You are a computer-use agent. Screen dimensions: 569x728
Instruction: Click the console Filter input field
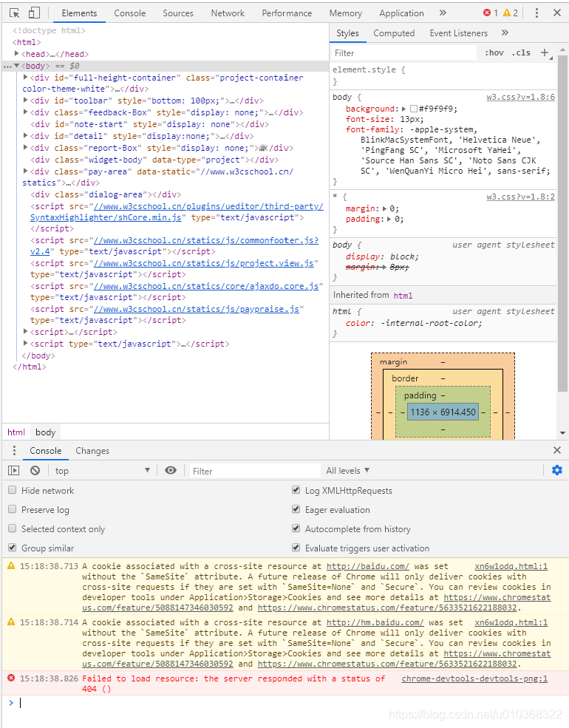coord(254,471)
